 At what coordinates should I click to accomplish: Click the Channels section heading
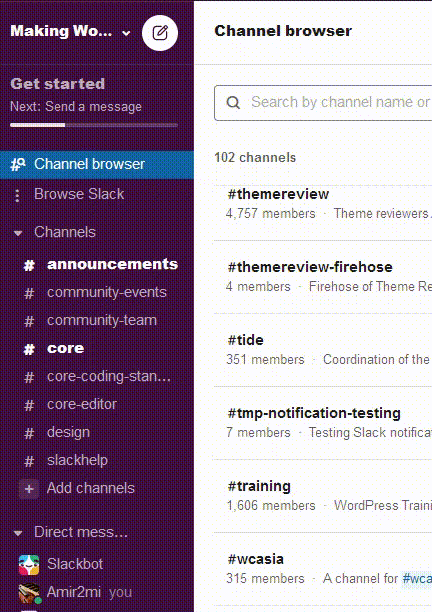point(65,232)
